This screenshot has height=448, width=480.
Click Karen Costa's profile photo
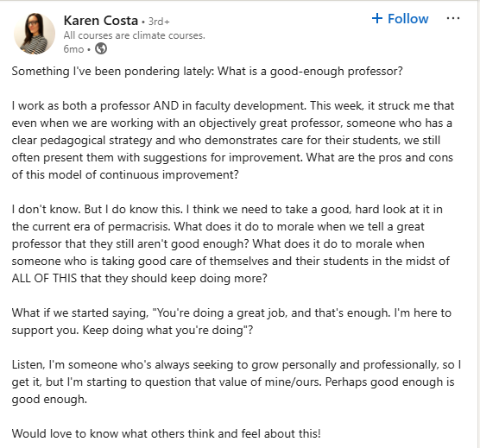click(35, 34)
